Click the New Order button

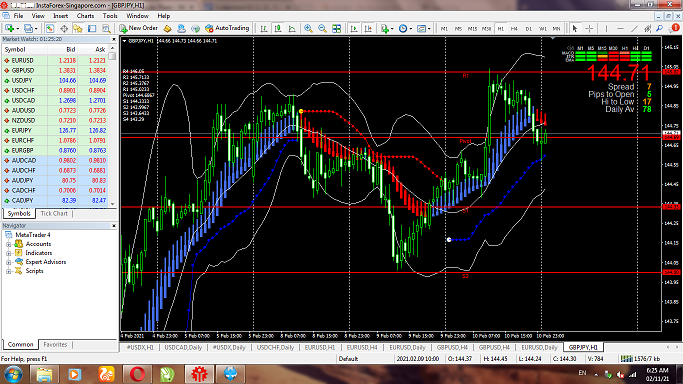(x=139, y=28)
